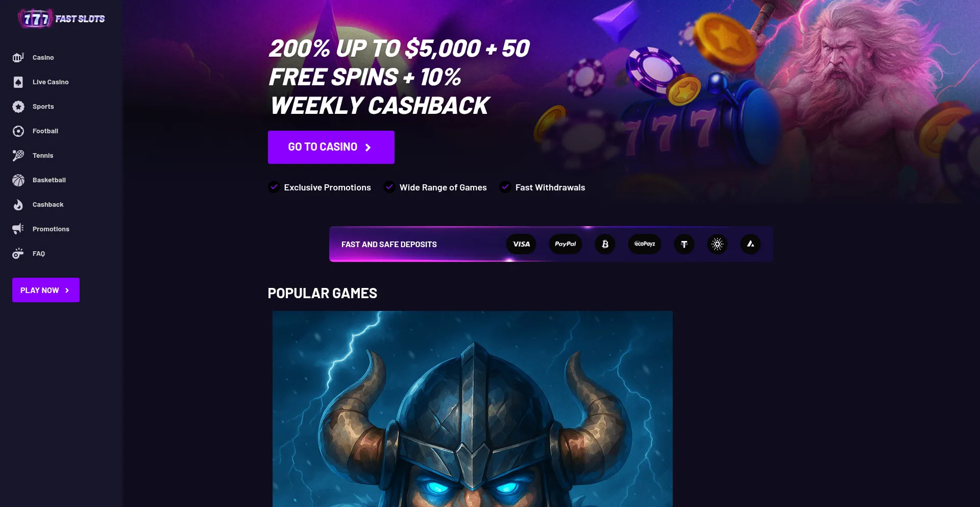This screenshot has height=507, width=980.
Task: Click the Wide Range of Games checkmark
Action: 389,187
